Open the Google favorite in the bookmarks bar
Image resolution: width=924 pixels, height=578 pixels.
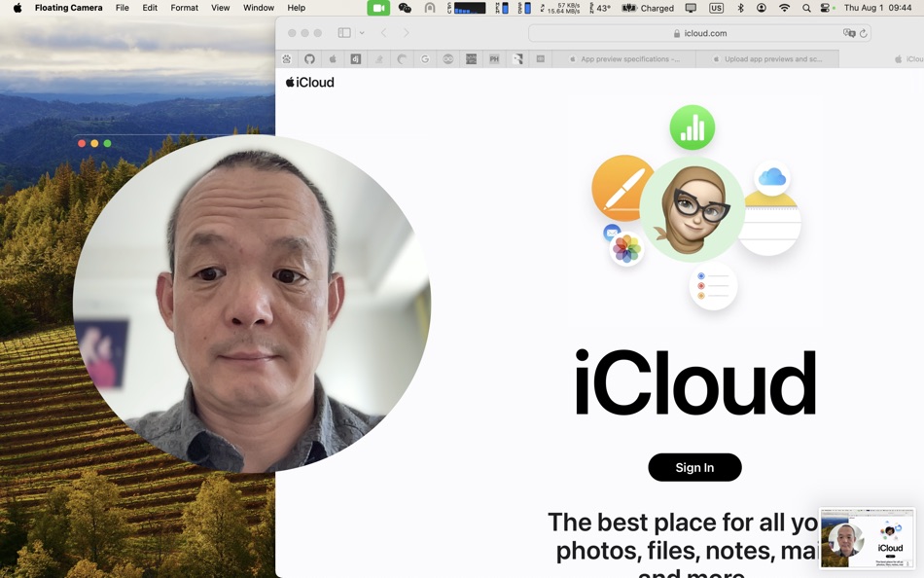(x=425, y=58)
